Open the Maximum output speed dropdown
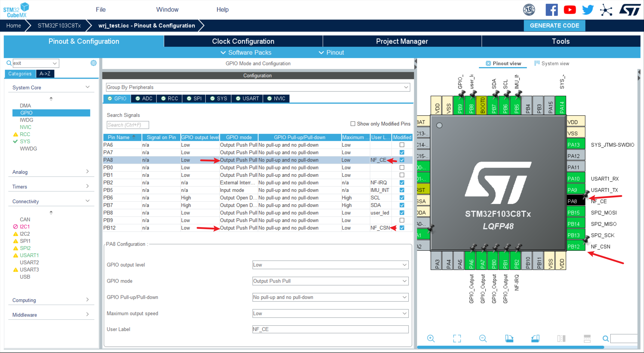 click(x=330, y=314)
